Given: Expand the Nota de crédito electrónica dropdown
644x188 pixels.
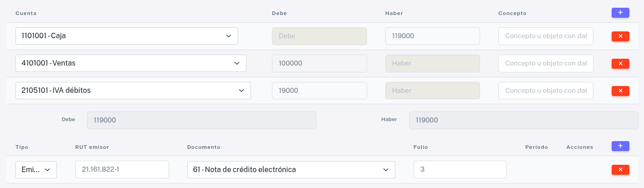Looking at the screenshot, I should (x=291, y=170).
